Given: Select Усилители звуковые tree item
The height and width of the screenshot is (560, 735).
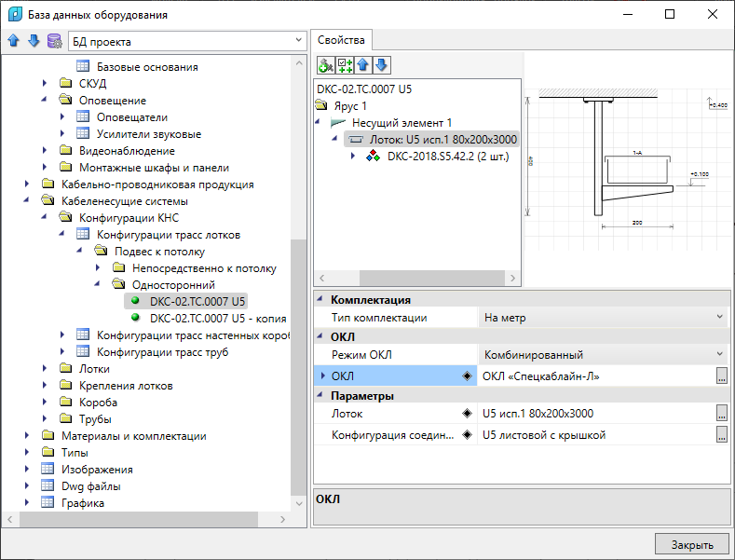Looking at the screenshot, I should click(x=149, y=133).
